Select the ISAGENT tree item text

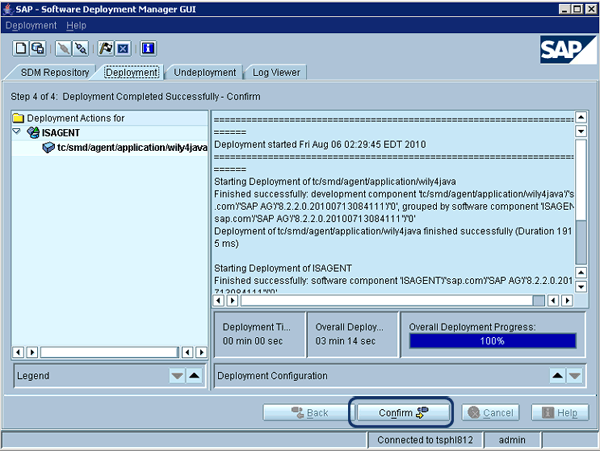(x=61, y=133)
